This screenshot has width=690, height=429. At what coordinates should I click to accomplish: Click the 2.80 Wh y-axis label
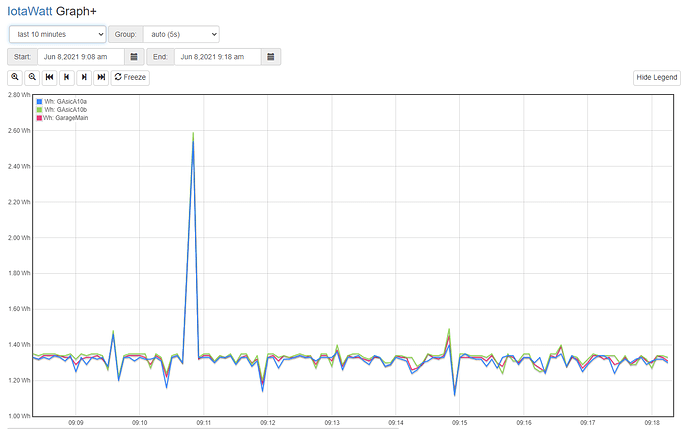(x=19, y=95)
